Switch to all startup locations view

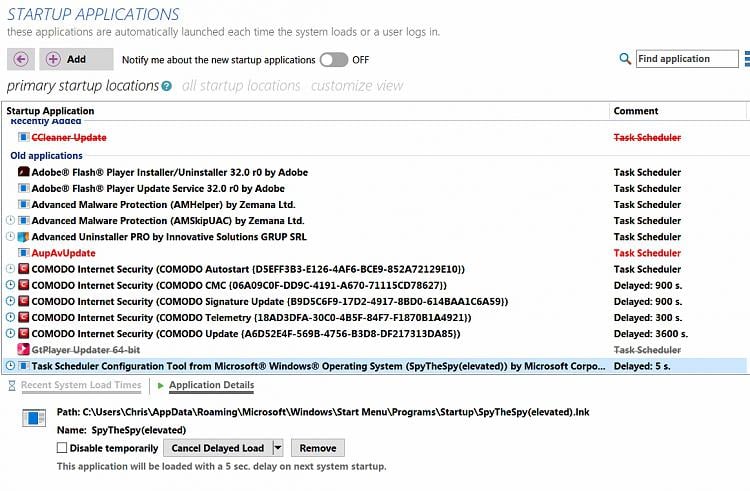tap(240, 86)
